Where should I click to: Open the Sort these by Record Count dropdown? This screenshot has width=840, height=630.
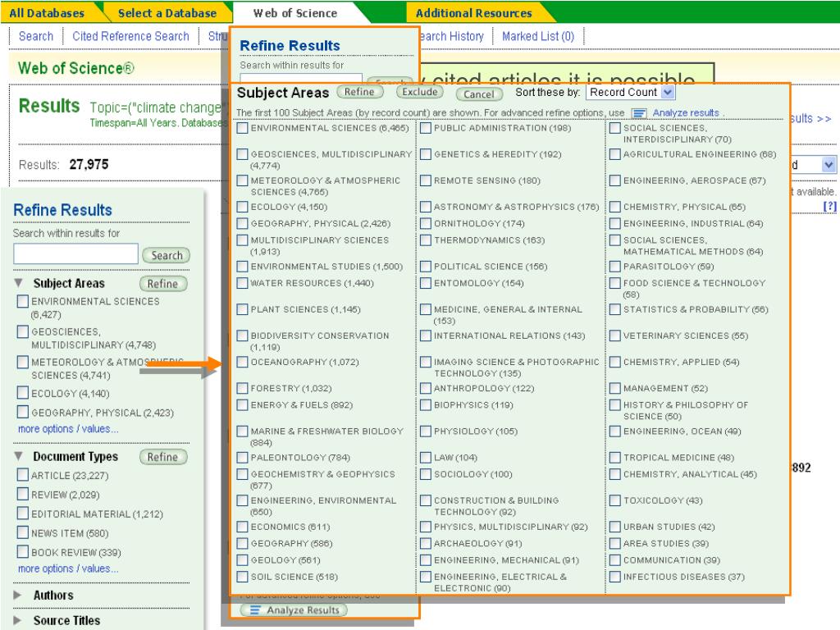pos(631,92)
